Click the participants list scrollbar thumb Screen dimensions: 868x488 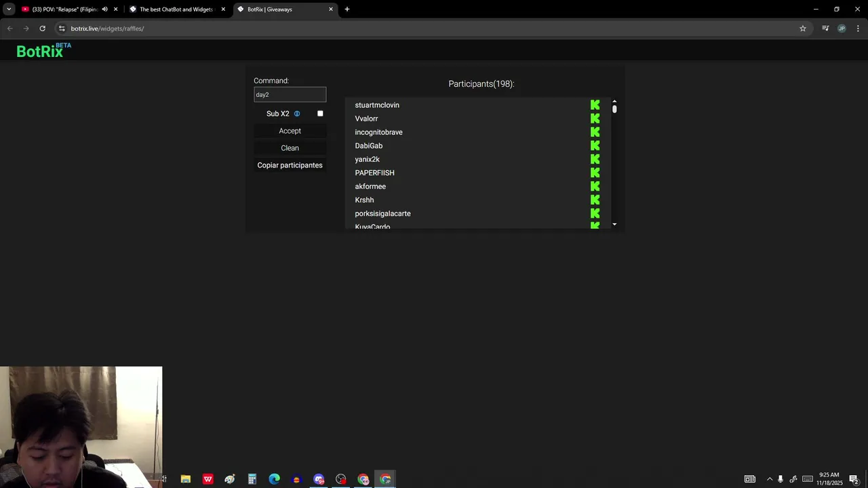[x=614, y=109]
